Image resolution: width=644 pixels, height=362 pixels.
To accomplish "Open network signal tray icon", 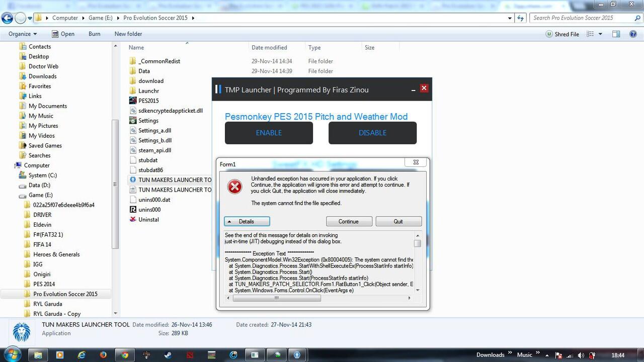I will pyautogui.click(x=570, y=355).
